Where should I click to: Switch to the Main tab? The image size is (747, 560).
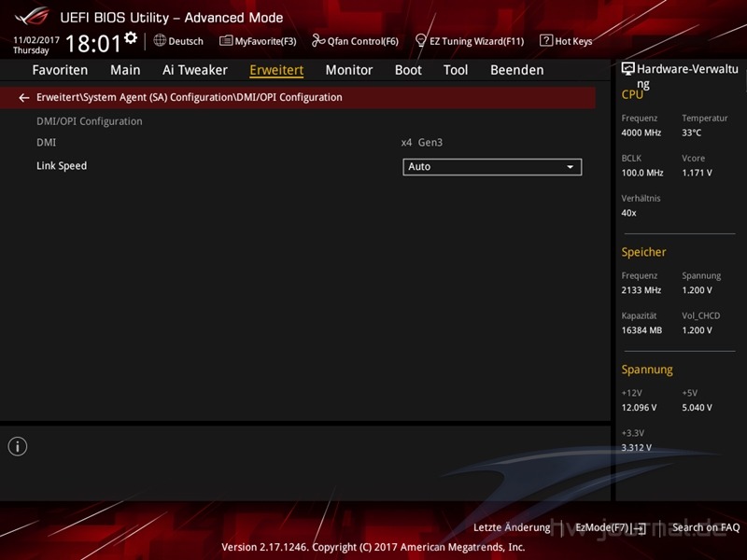pos(125,70)
